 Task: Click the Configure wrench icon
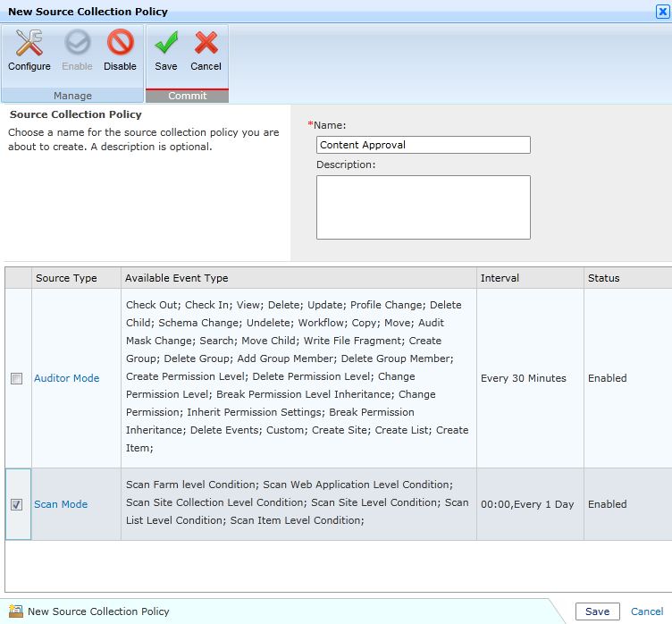(29, 43)
